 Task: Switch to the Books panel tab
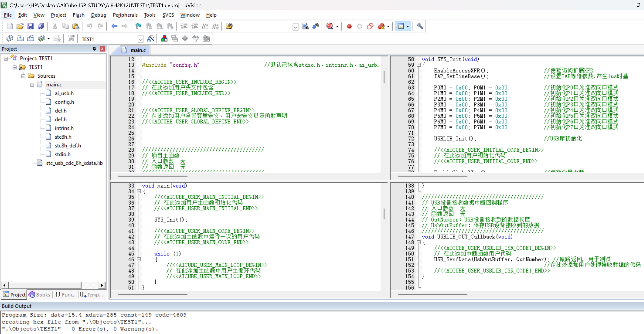(40, 295)
